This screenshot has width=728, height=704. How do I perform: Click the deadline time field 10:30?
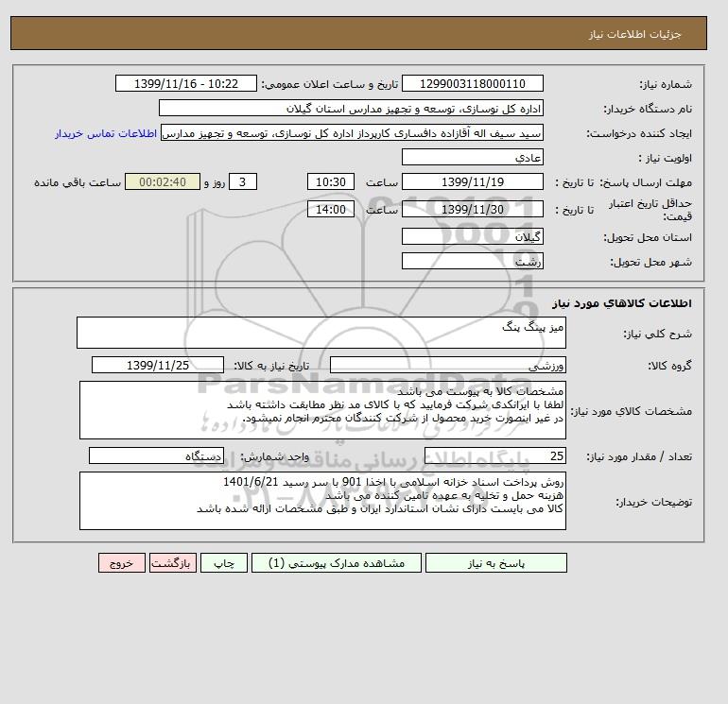point(331,182)
